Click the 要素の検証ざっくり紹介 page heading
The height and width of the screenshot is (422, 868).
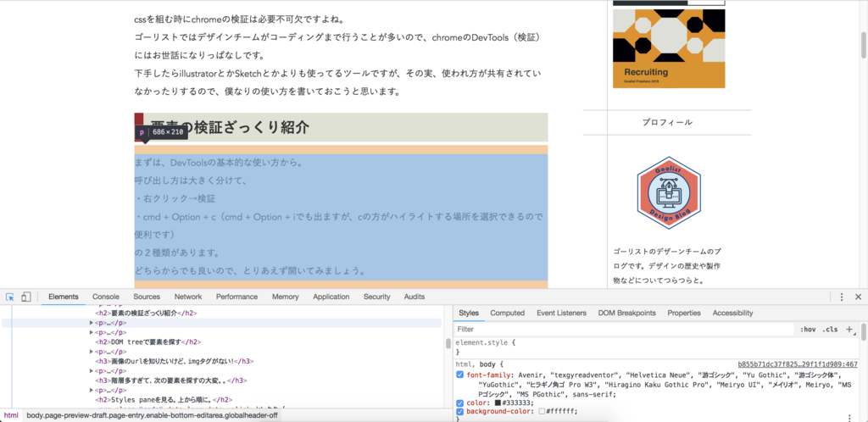(x=230, y=128)
